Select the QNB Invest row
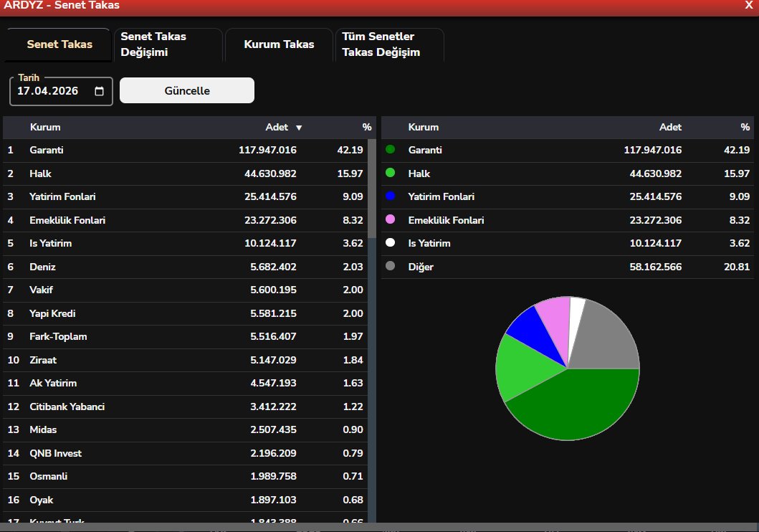Image resolution: width=759 pixels, height=532 pixels. pyautogui.click(x=185, y=453)
